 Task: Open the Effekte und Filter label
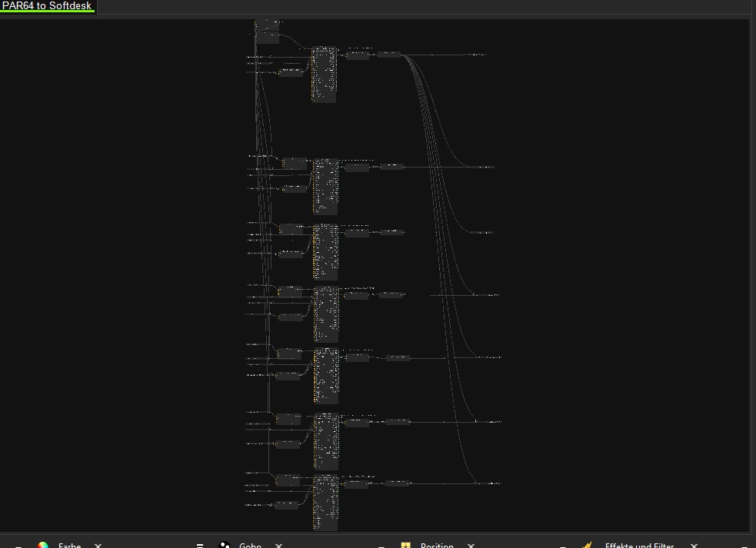tap(639, 545)
